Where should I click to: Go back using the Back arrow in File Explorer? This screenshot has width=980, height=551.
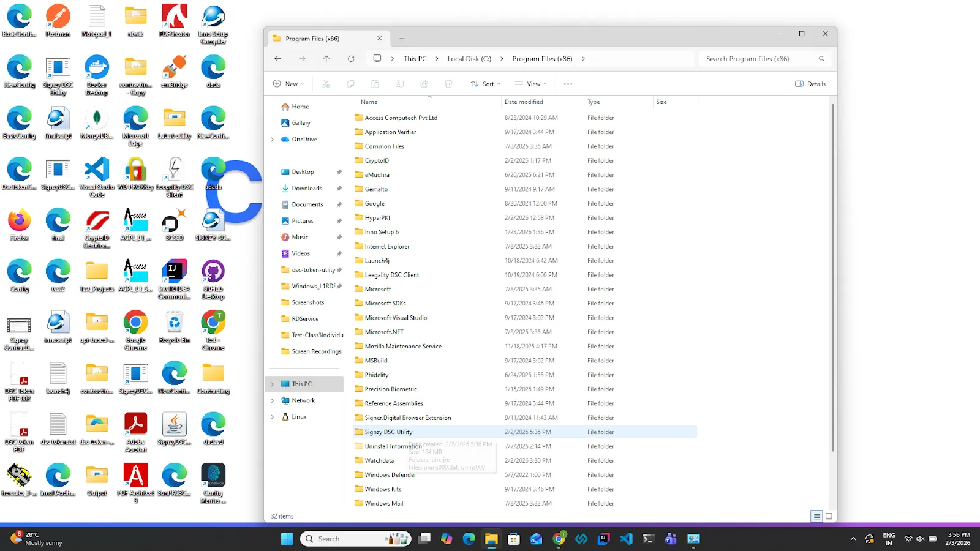(x=277, y=59)
